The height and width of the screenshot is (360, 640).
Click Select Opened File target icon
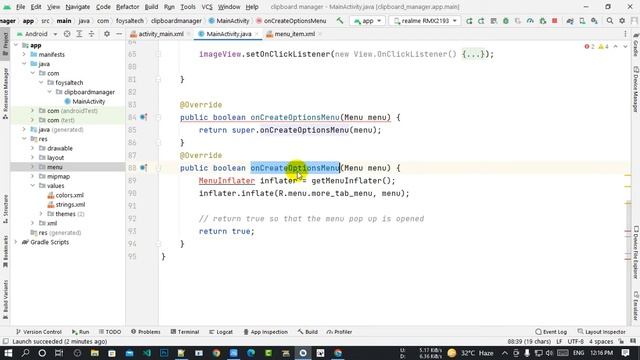tap(67, 34)
